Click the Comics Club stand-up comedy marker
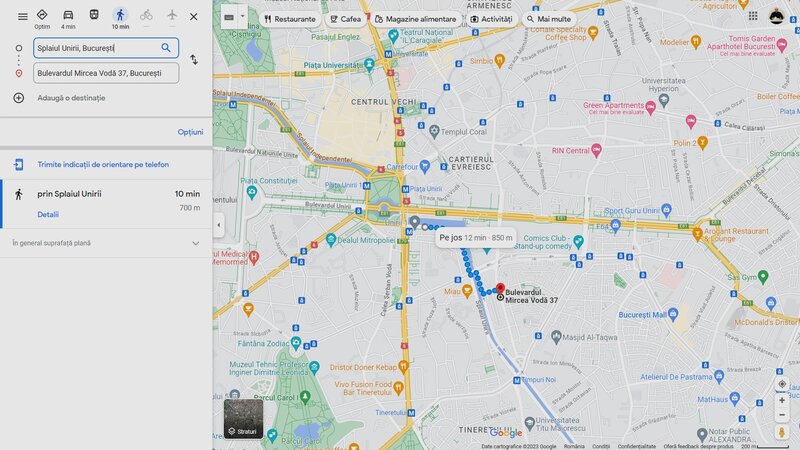The height and width of the screenshot is (450, 800). point(578,241)
